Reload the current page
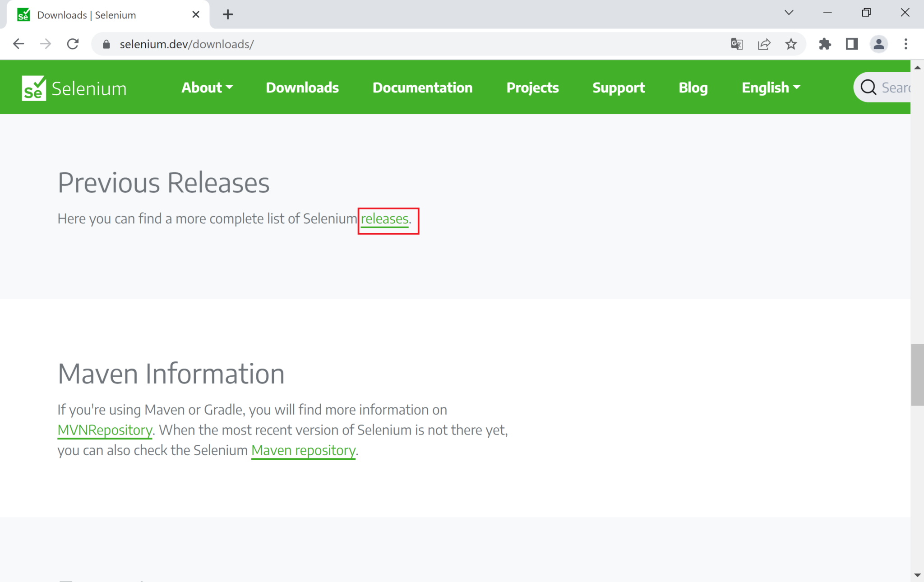 pos(73,44)
